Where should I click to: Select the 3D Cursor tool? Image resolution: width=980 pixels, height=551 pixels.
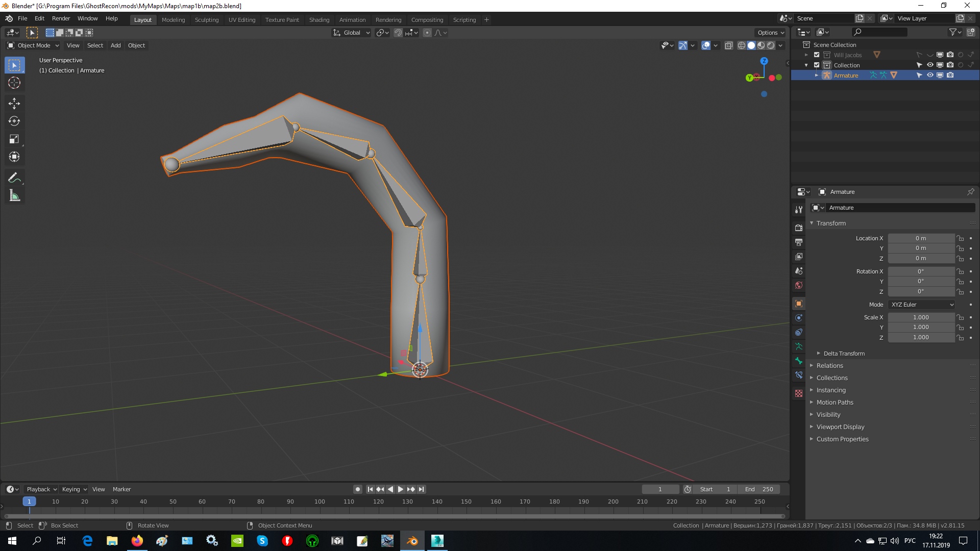[14, 83]
